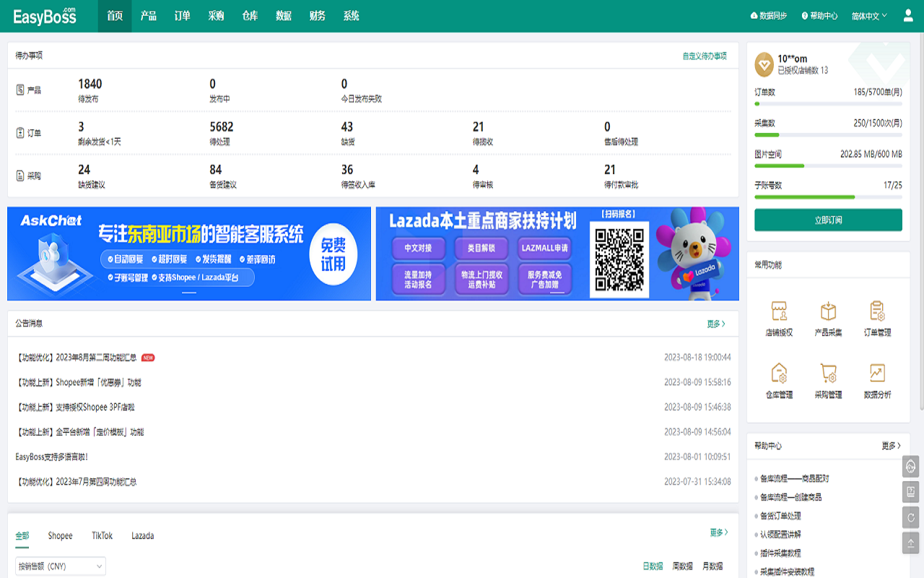Switch to the Shopee tab

60,535
